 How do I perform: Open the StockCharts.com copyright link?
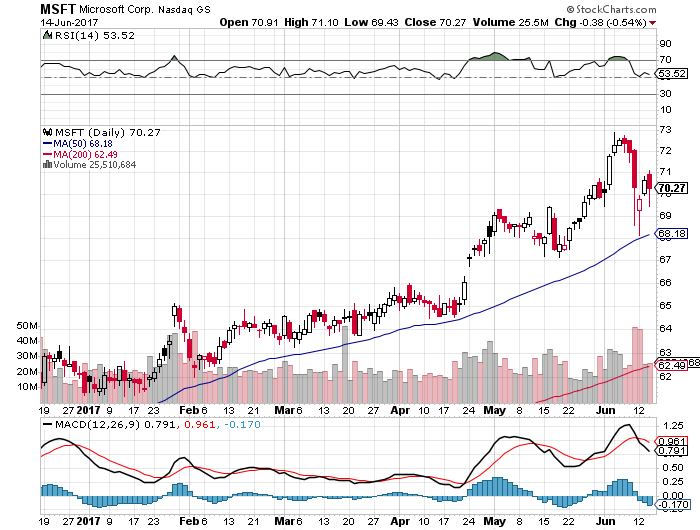pos(612,9)
